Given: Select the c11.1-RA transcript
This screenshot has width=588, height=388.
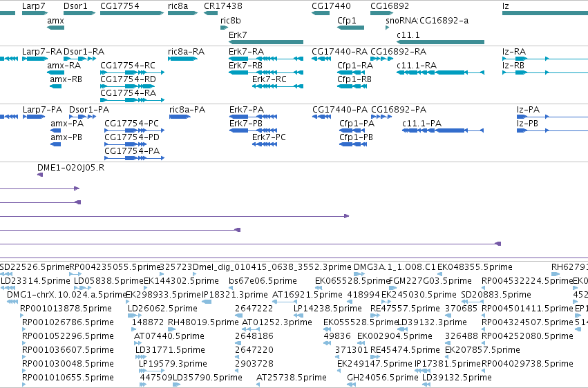Looking at the screenshot, I should click(440, 72).
